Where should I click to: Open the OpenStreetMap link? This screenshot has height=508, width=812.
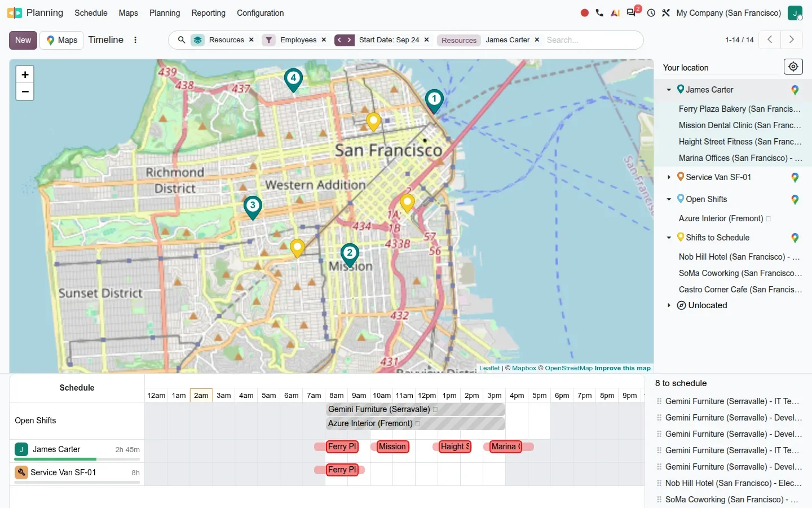(x=568, y=368)
